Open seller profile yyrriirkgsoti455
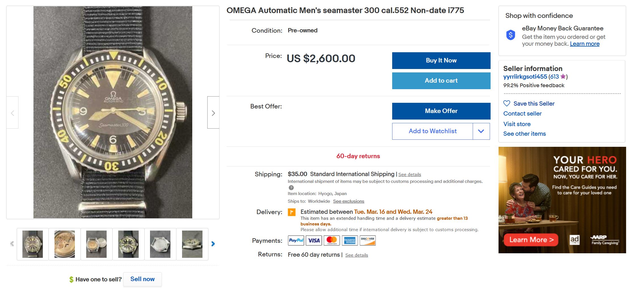This screenshot has height=297, width=644. [x=525, y=77]
